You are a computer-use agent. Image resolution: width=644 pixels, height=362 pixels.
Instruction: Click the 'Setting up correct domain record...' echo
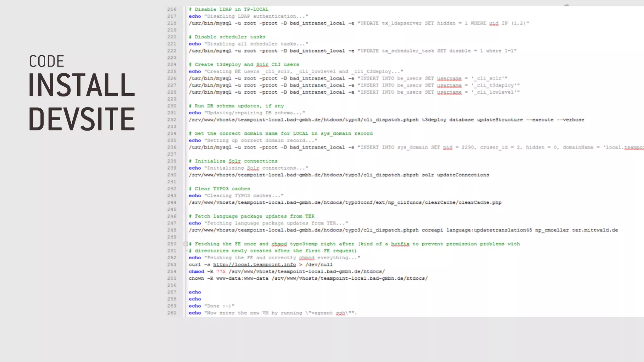coord(253,141)
